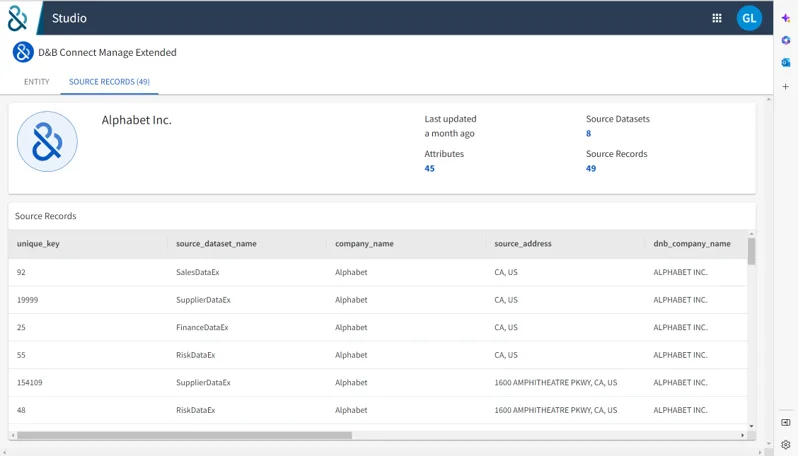
Task: Click the Alphabet Inc. entity heading
Action: [136, 120]
